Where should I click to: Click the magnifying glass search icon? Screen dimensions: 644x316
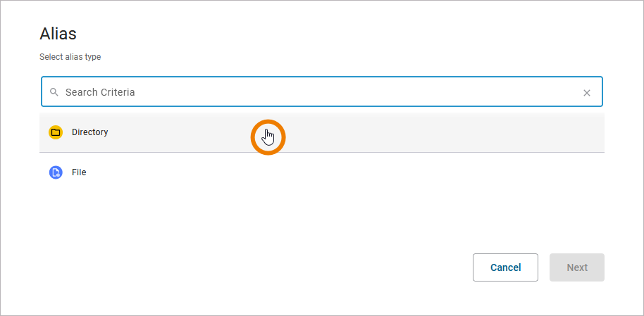54,92
